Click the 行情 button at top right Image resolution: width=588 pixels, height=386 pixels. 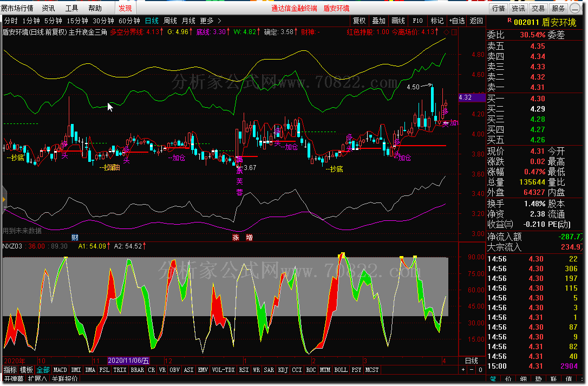pos(498,8)
